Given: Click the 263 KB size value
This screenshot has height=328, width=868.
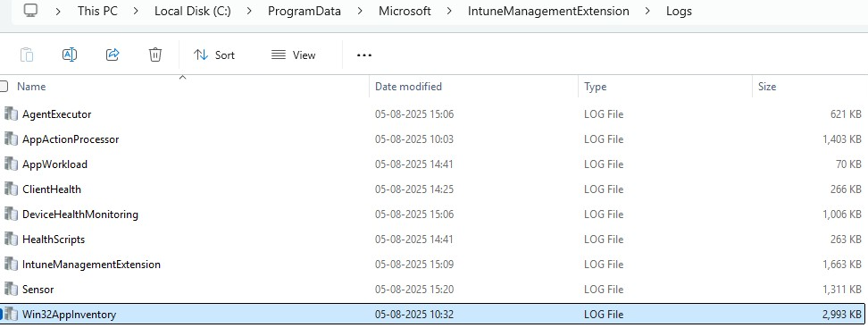Looking at the screenshot, I should click(846, 240).
